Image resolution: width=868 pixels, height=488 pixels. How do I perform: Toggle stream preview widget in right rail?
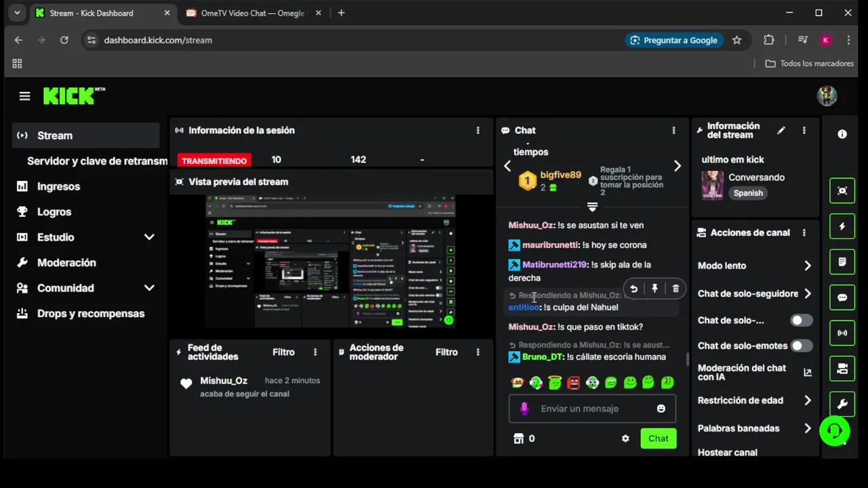click(842, 190)
